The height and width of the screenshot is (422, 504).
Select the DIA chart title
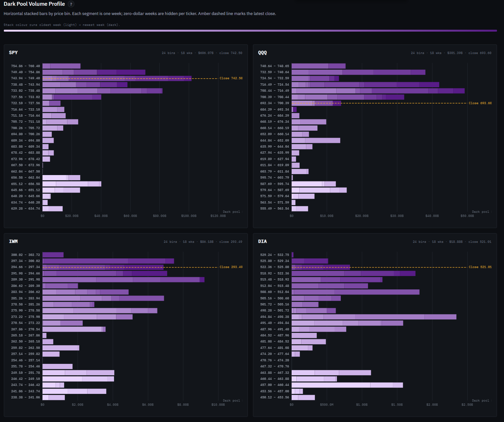[263, 241]
